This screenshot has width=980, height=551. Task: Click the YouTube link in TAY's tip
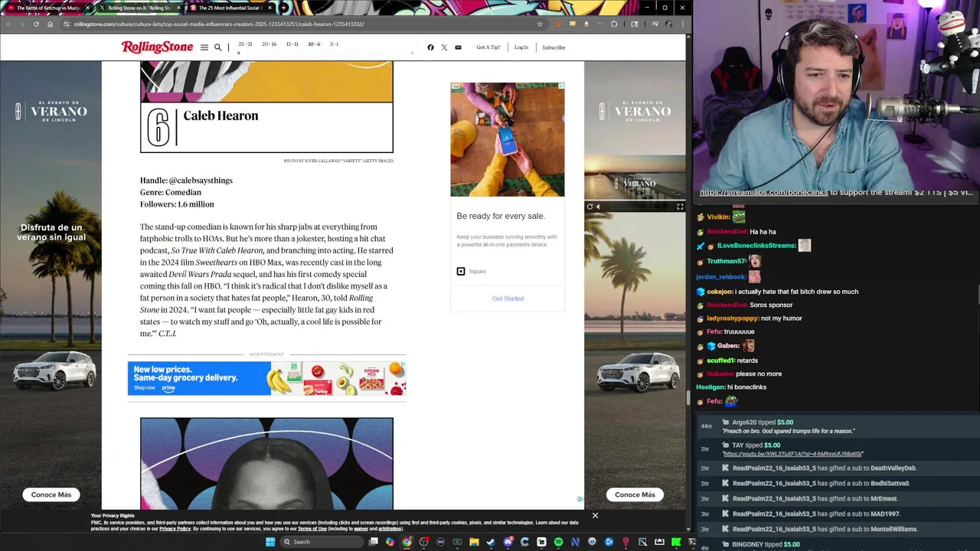tap(792, 454)
